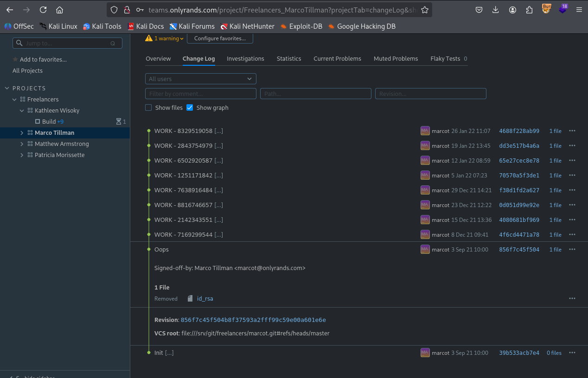The height and width of the screenshot is (378, 588).
Task: Open the Current Problems tab
Action: coord(337,59)
